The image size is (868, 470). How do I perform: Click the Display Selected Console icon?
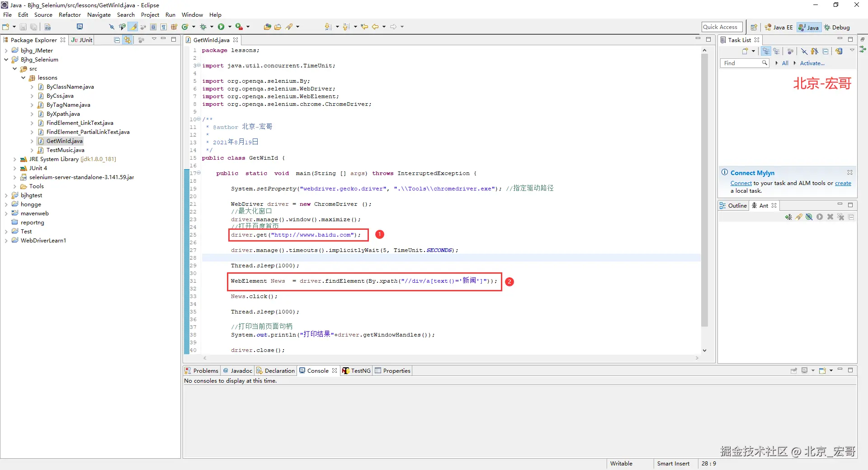pyautogui.click(x=805, y=370)
